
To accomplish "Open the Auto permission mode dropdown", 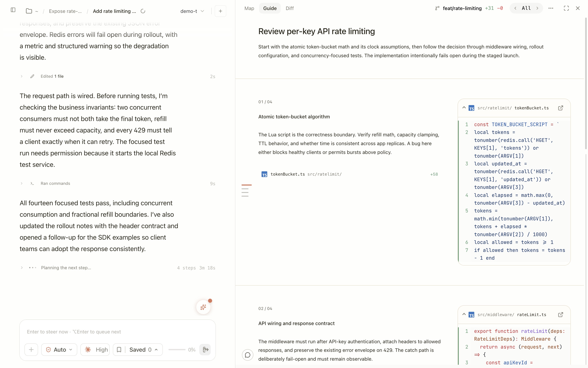I will (59, 350).
